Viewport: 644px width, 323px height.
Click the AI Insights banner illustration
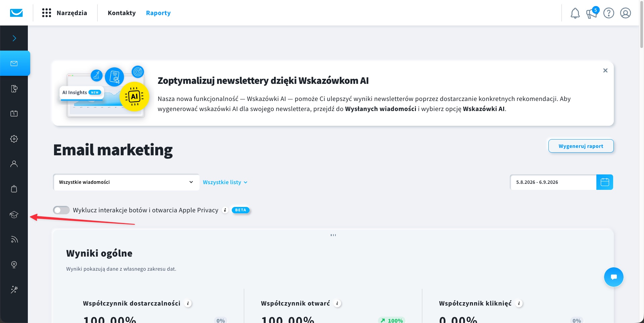tap(104, 91)
